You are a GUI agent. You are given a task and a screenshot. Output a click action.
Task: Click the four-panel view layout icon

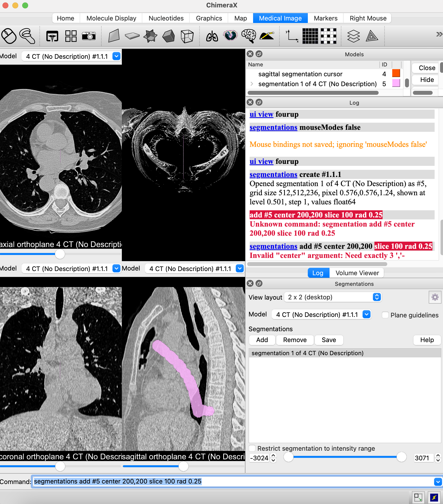pos(71,36)
